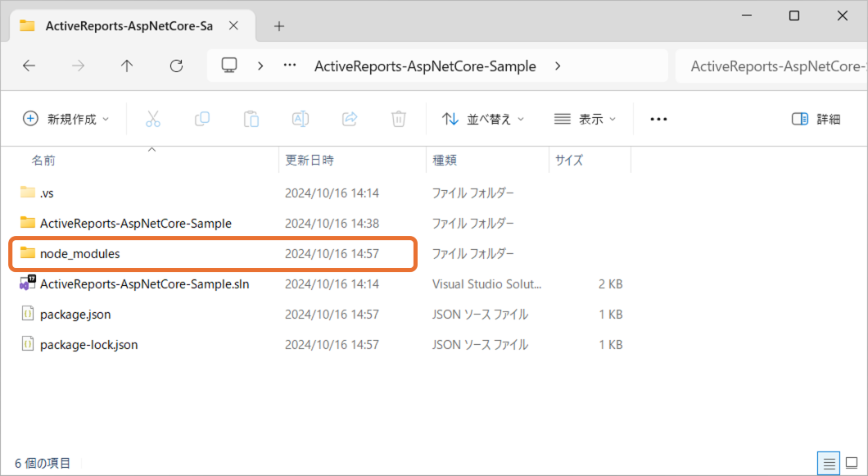Expand chevron after the PC icon
The width and height of the screenshot is (868, 476).
click(260, 66)
